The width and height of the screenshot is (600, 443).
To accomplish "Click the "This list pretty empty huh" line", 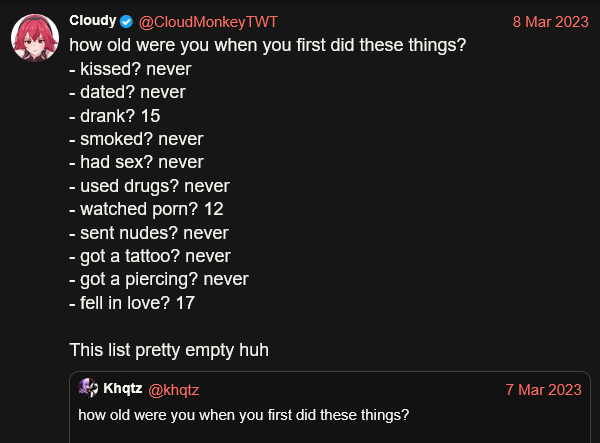I will (169, 350).
